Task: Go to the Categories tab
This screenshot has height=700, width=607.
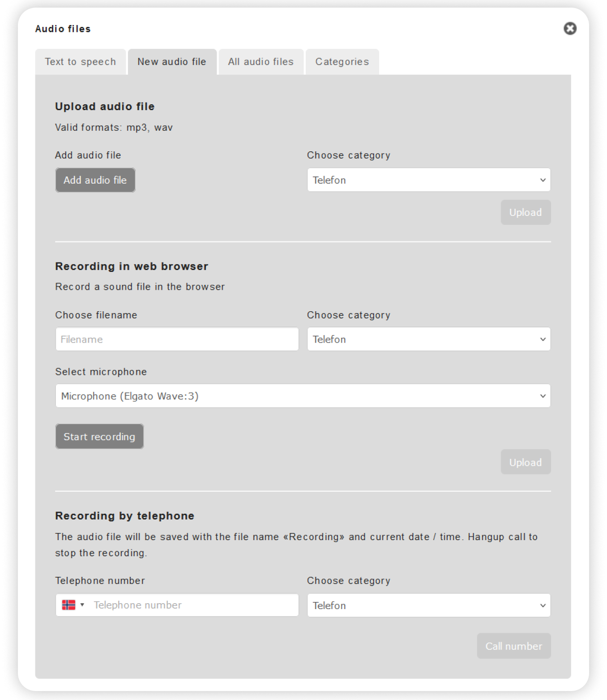Action: 342,62
